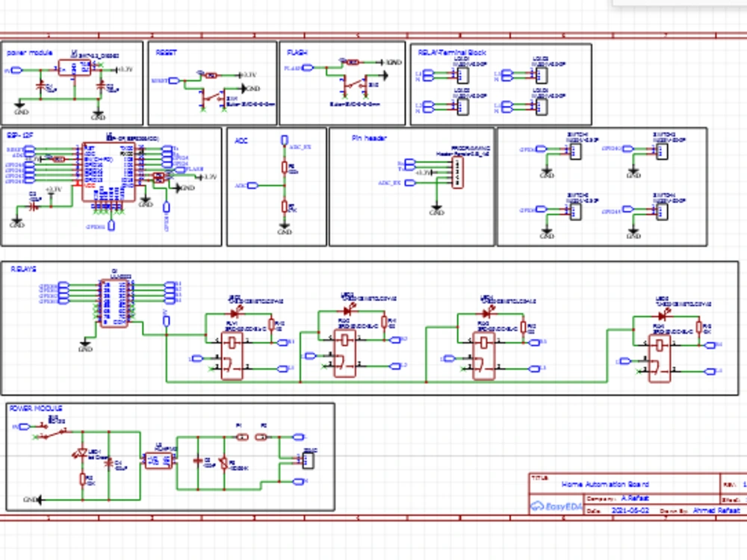Click the title text Home Automation Board

(605, 483)
